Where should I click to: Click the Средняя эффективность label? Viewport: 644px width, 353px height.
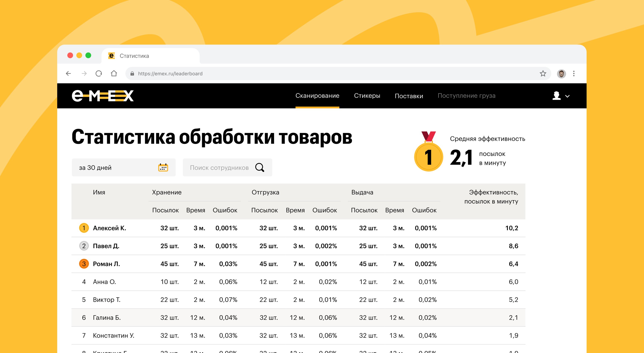pos(487,139)
